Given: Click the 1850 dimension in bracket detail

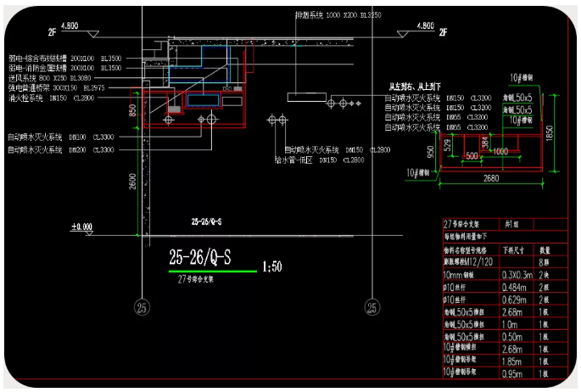Looking at the screenshot, I should [x=549, y=133].
